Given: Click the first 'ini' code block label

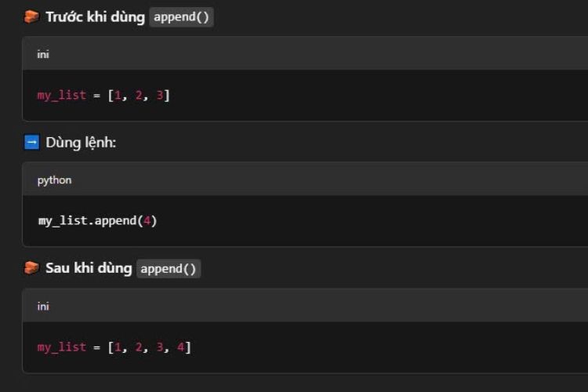Looking at the screenshot, I should tap(43, 54).
